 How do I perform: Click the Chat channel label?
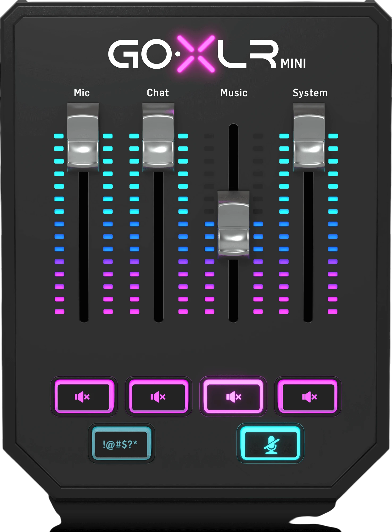(158, 93)
